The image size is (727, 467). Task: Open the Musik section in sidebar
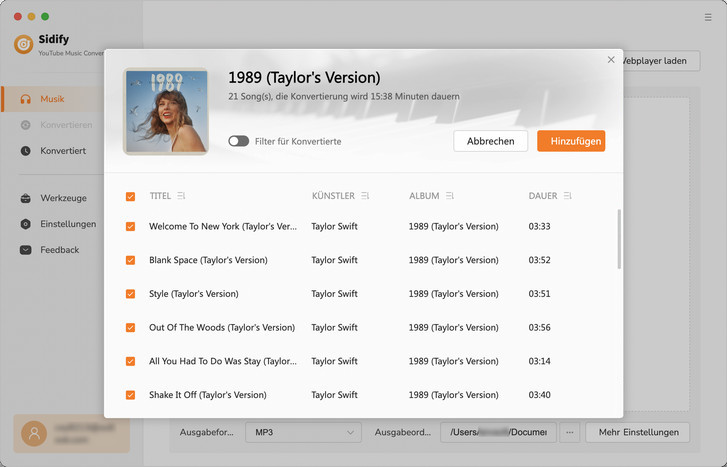click(53, 99)
